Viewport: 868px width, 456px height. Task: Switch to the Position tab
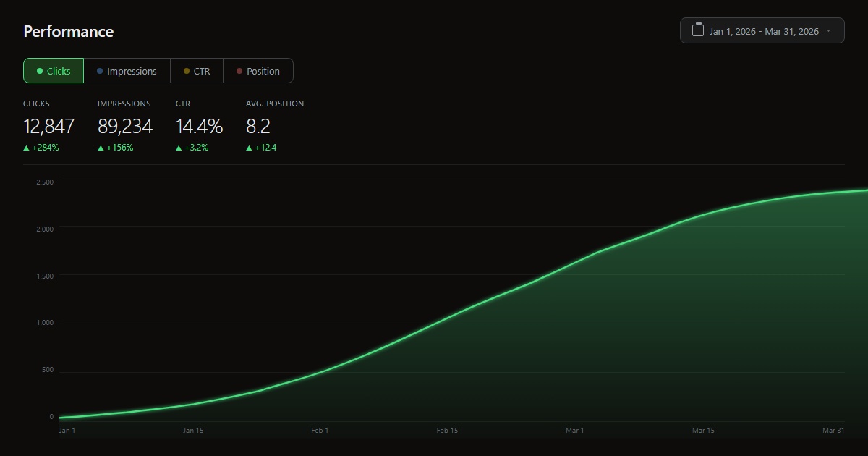pos(258,71)
